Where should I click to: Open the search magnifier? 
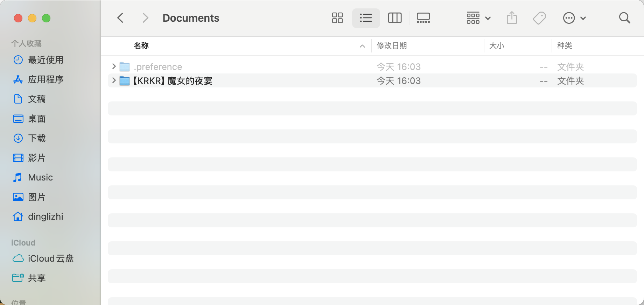pos(624,18)
